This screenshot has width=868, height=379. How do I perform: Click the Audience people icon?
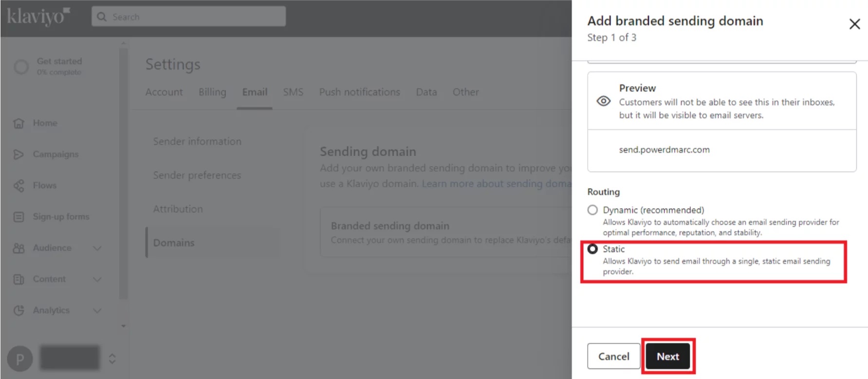click(x=18, y=248)
